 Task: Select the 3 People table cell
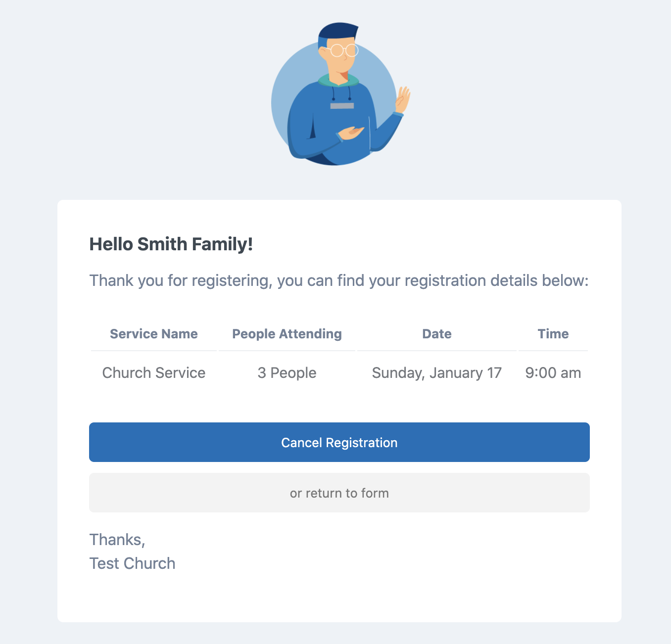point(287,372)
